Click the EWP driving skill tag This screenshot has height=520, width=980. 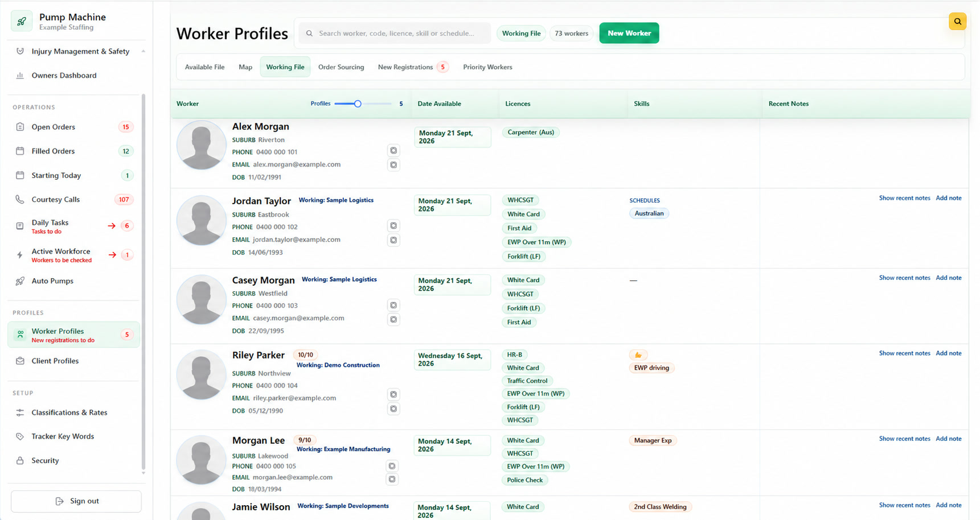(x=651, y=368)
